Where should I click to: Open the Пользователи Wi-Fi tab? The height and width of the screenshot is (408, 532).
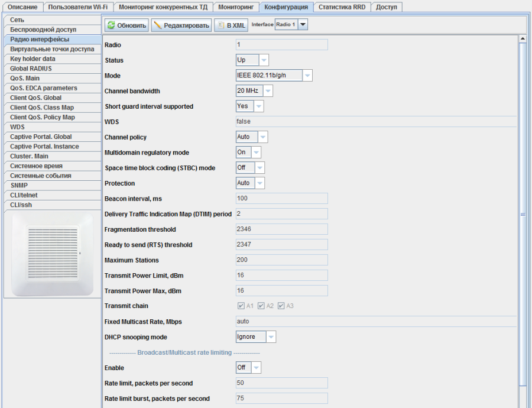(77, 7)
